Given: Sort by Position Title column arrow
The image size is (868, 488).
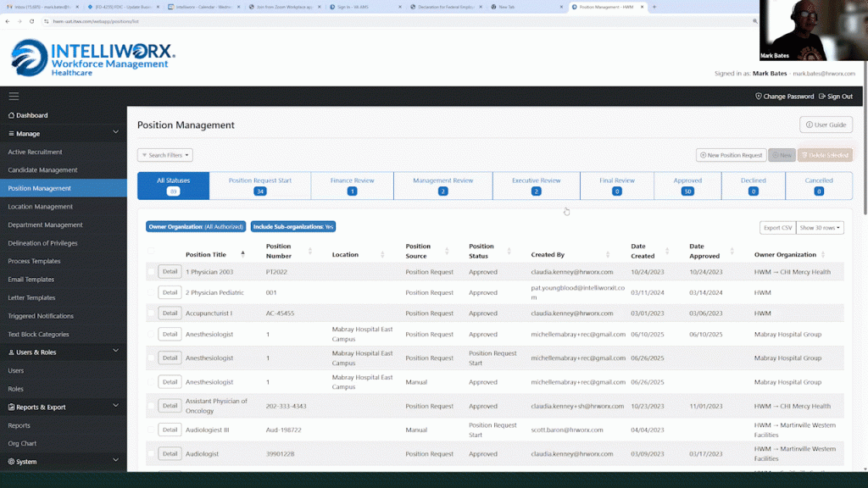Looking at the screenshot, I should 242,254.
